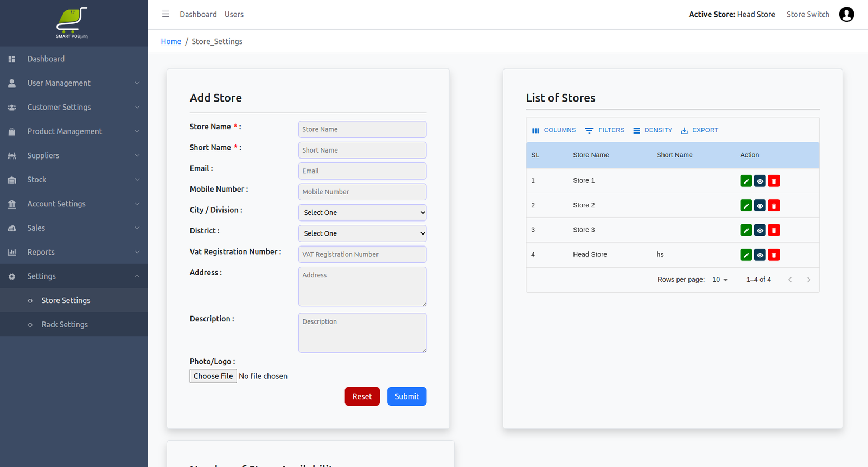Expand Product Management chevron
Viewport: 868px width, 467px height.
137,131
